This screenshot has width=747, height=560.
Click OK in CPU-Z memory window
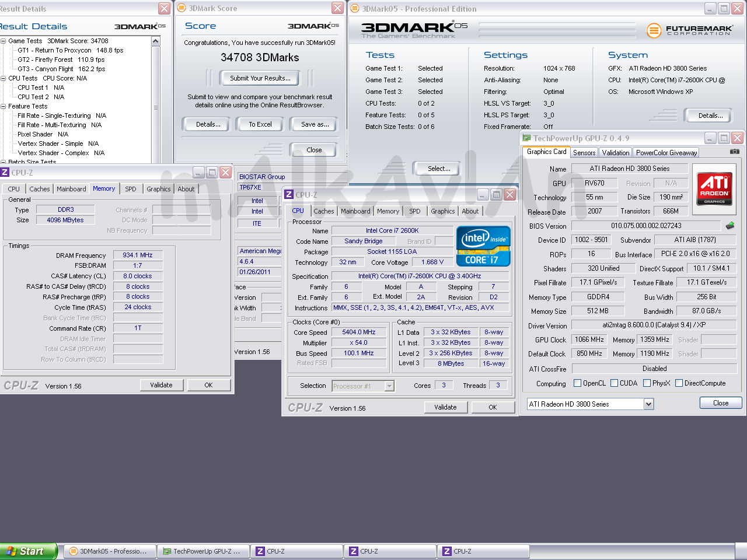point(208,385)
